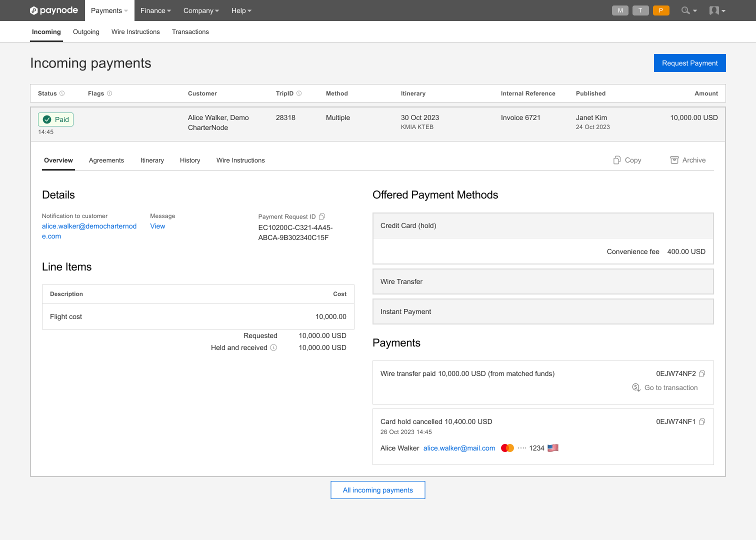Click the Internal Reference column header

528,93
